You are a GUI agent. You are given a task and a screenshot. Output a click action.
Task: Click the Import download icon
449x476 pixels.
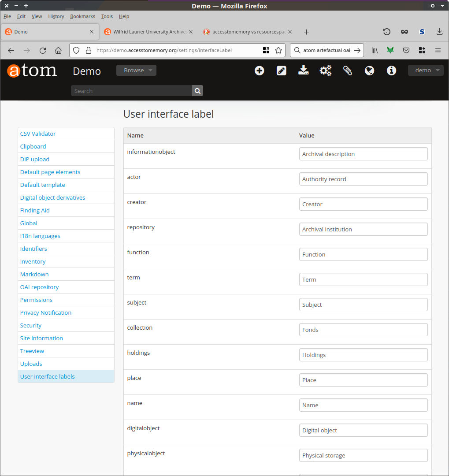coord(304,71)
